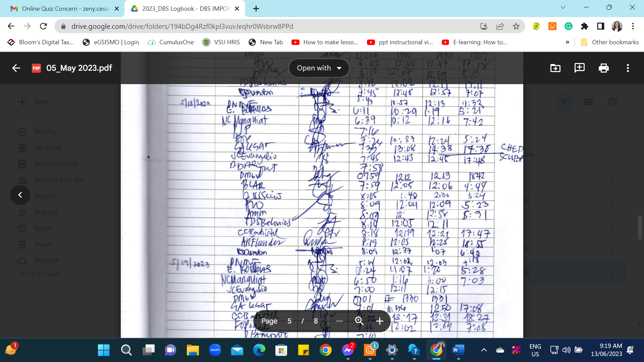Click the add comment icon

[x=579, y=68]
